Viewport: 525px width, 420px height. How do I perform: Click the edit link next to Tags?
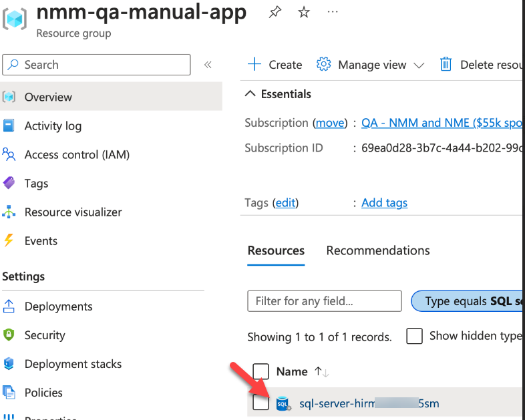[x=286, y=203]
